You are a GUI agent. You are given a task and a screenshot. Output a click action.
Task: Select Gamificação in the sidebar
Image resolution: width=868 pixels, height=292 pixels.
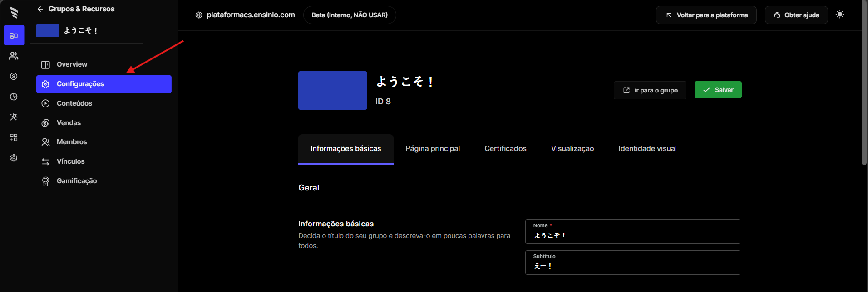click(x=76, y=181)
